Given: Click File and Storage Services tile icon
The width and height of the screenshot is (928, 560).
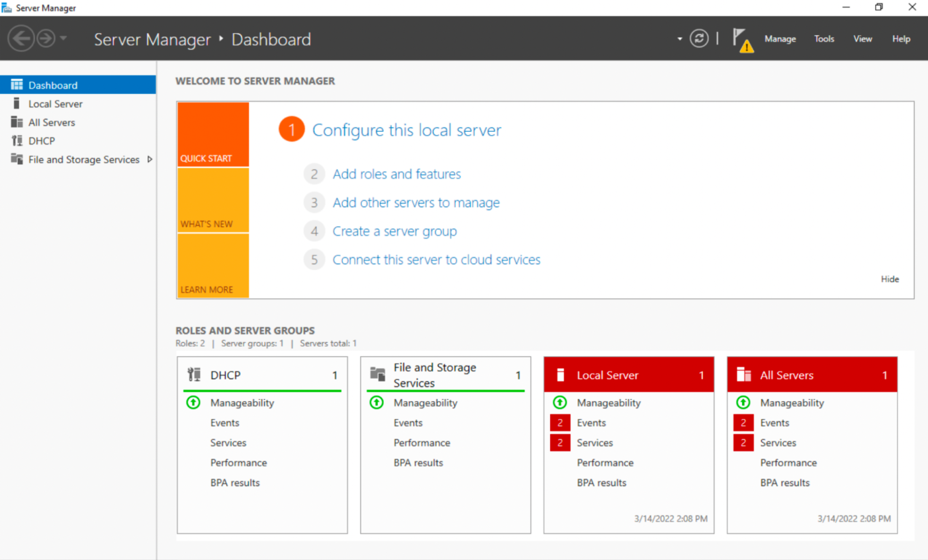Looking at the screenshot, I should (377, 374).
